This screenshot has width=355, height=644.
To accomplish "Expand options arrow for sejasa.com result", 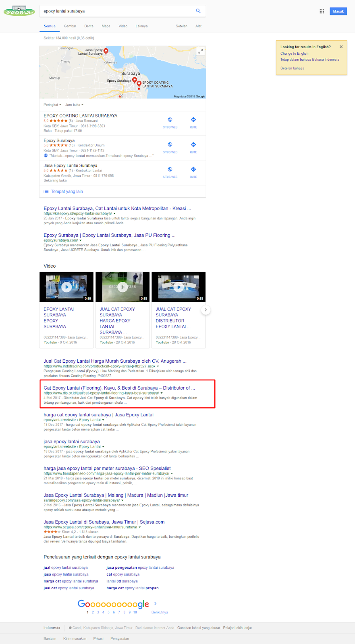I will coord(140,527).
